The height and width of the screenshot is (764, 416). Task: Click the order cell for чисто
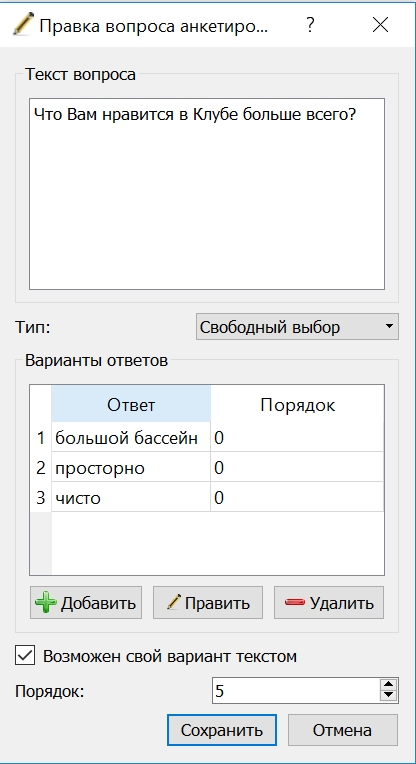(x=297, y=497)
